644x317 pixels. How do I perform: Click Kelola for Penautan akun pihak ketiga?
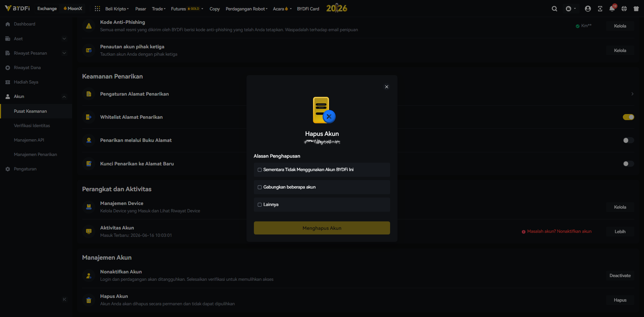(620, 50)
